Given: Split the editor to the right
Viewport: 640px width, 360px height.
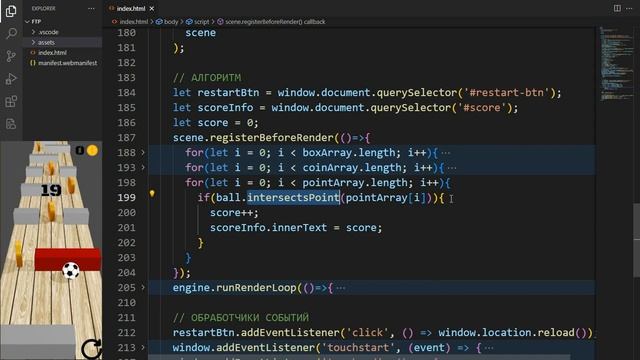Looking at the screenshot, I should click(x=617, y=8).
